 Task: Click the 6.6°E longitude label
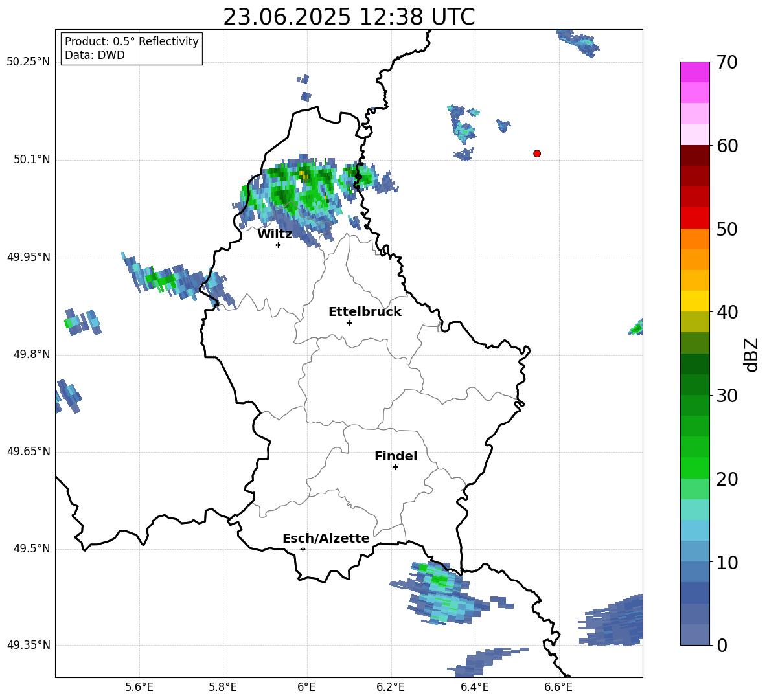pos(558,687)
